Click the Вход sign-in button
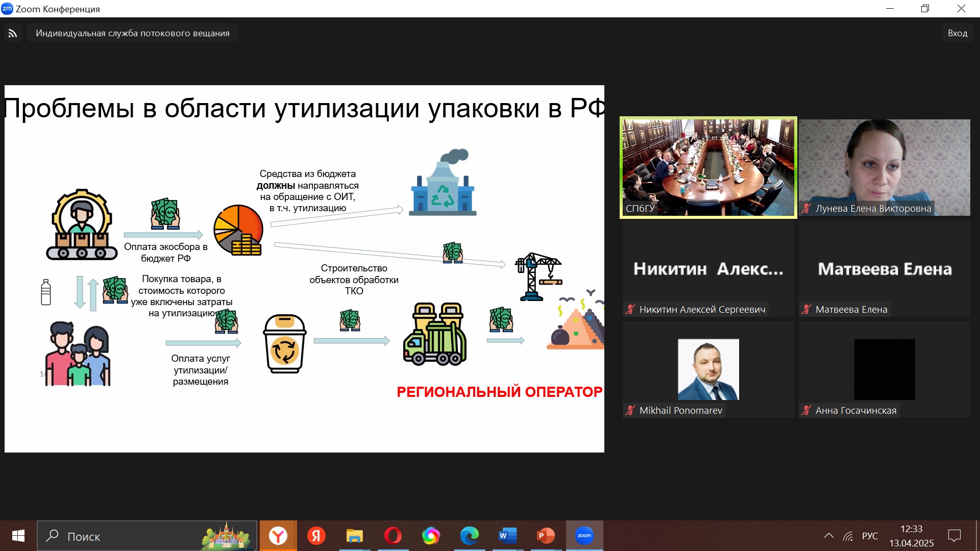Viewport: 980px width, 551px height. pyautogui.click(x=957, y=33)
